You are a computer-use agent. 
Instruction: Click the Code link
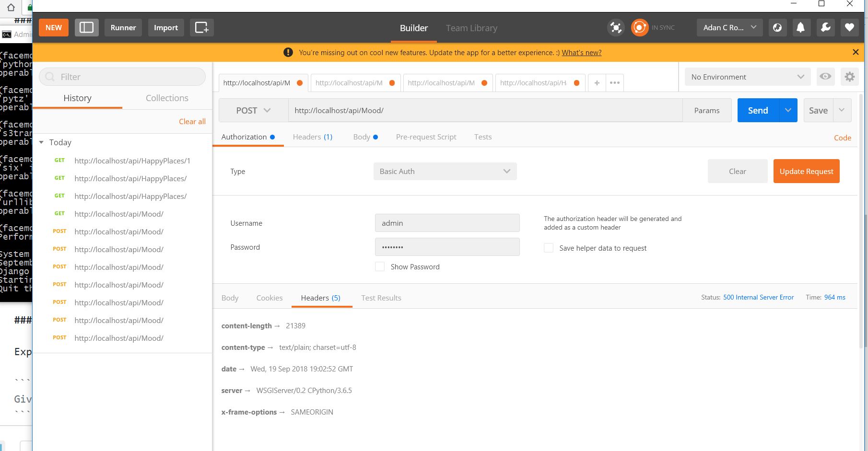[x=842, y=138]
